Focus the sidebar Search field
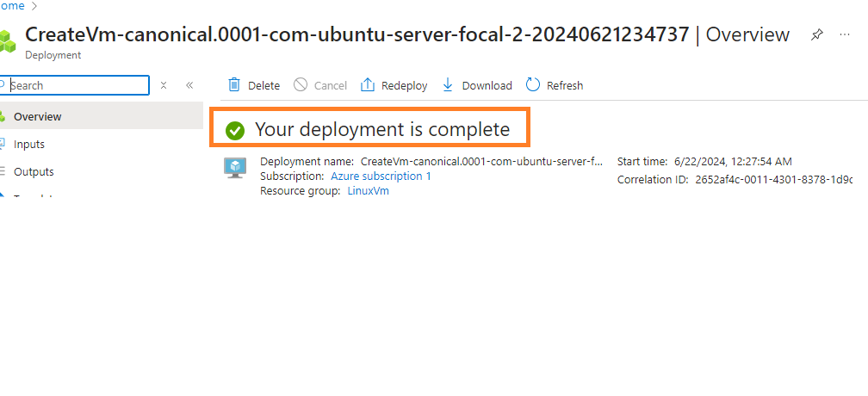Image resolution: width=868 pixels, height=396 pixels. [77, 85]
